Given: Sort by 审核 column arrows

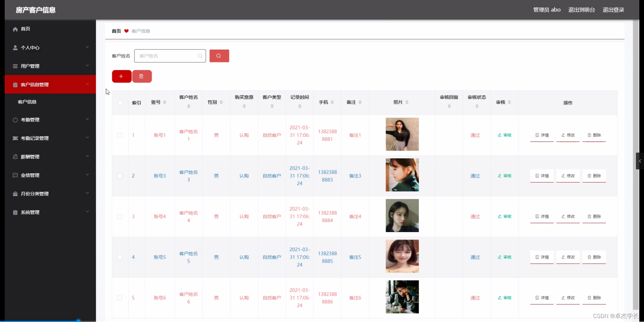Looking at the screenshot, I should (x=509, y=102).
